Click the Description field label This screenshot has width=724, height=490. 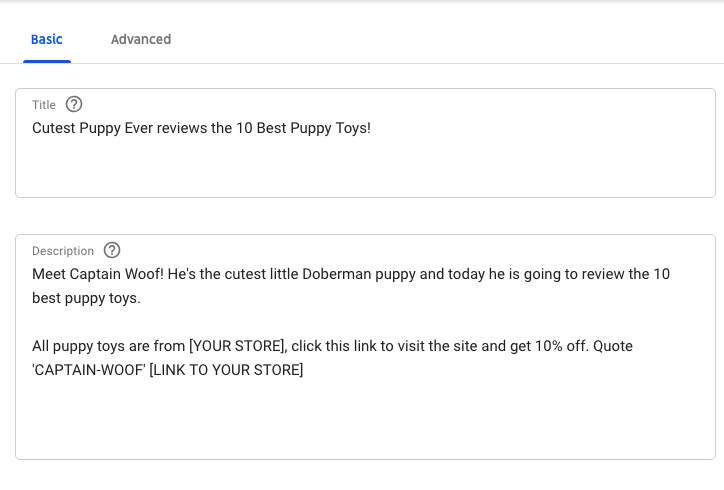pos(63,251)
